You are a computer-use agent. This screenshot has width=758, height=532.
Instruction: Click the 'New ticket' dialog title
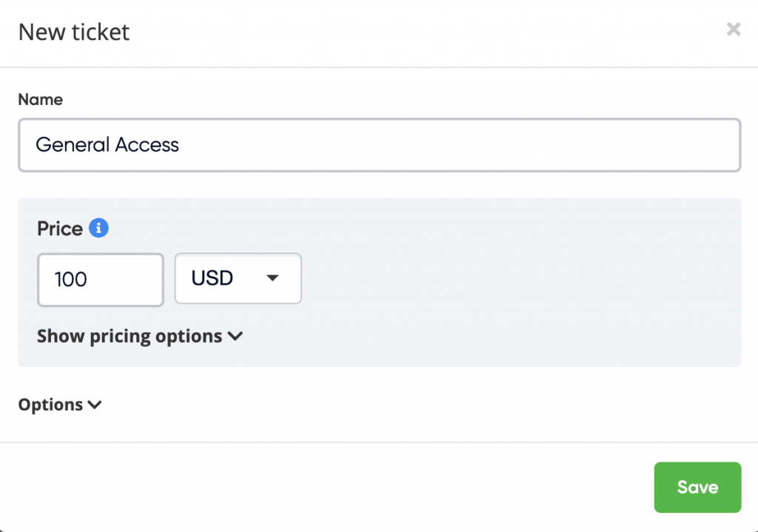pyautogui.click(x=74, y=33)
